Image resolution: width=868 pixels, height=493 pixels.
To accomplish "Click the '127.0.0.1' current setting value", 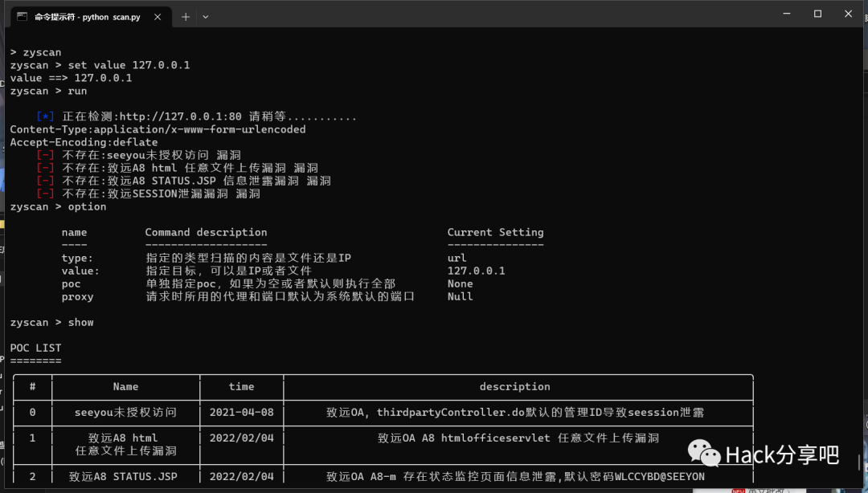I will click(x=476, y=271).
